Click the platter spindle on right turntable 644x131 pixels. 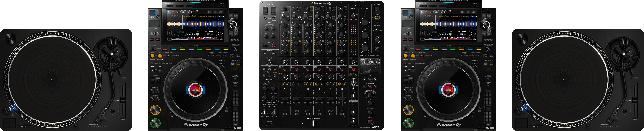click(x=564, y=80)
